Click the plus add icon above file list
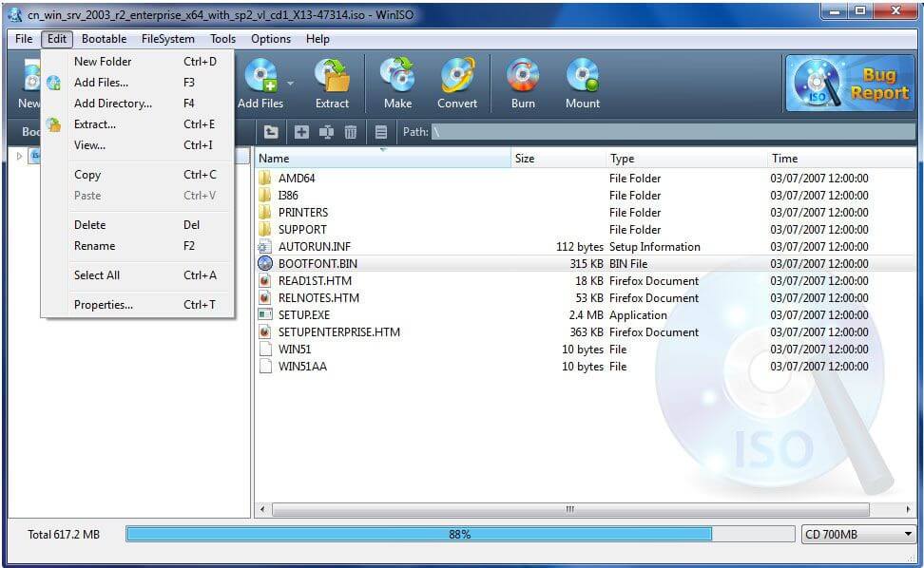This screenshot has width=924, height=568. [301, 132]
